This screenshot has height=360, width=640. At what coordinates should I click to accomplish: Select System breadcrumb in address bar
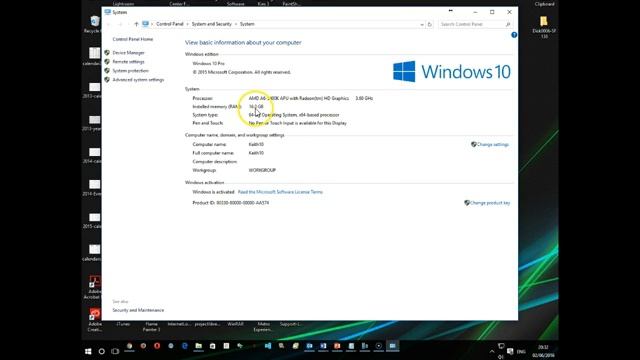pyautogui.click(x=247, y=24)
